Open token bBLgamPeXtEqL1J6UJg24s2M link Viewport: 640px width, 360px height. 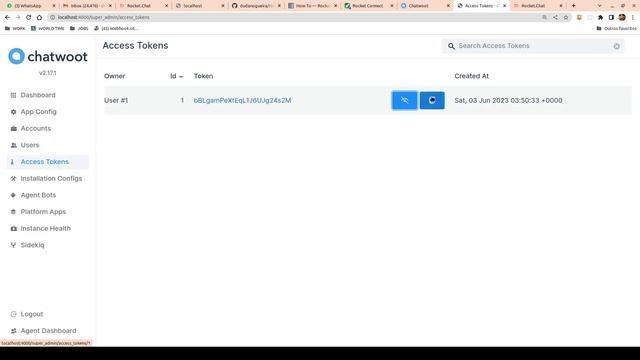[x=242, y=100]
